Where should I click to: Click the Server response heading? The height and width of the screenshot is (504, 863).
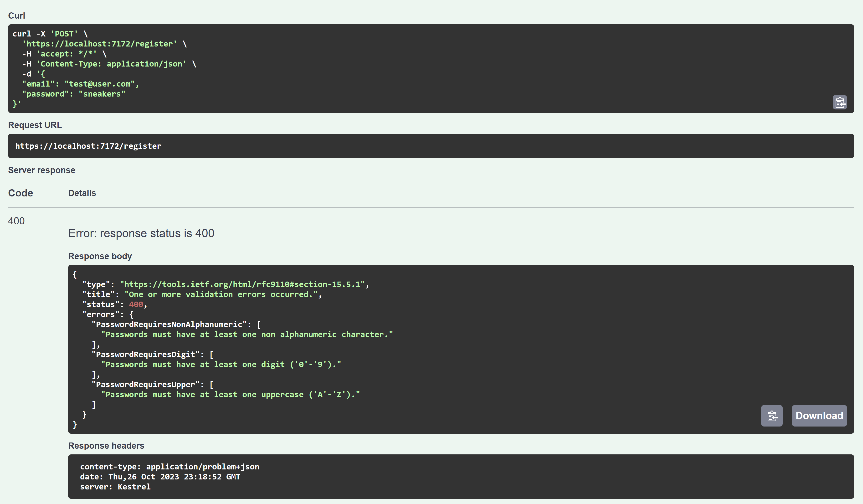click(x=41, y=170)
